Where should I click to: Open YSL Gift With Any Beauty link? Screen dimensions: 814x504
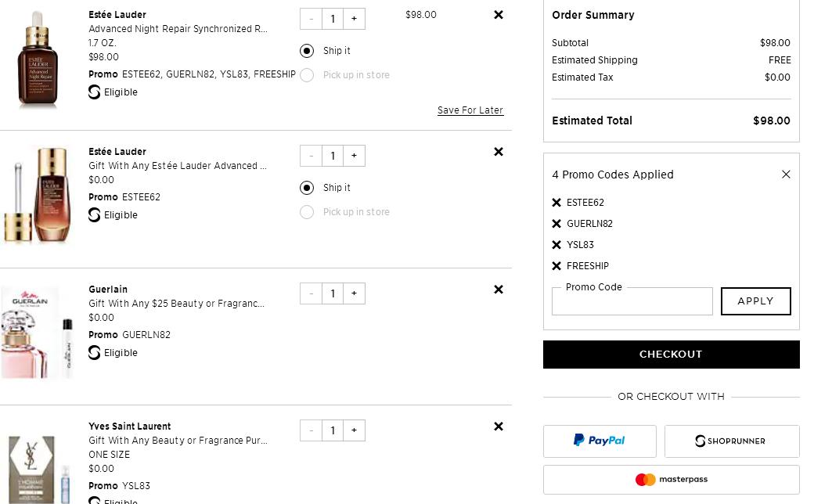click(x=178, y=440)
